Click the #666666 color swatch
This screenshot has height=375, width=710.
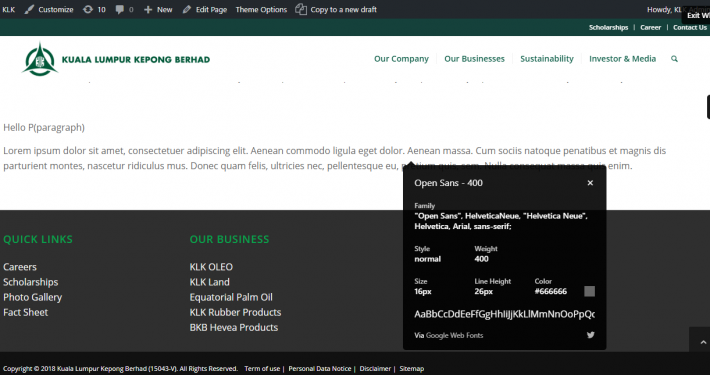click(589, 291)
